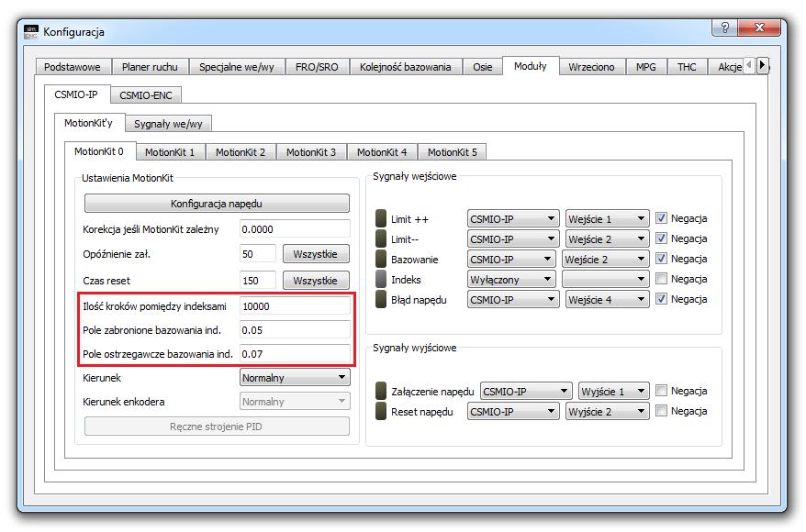The image size is (806, 532).
Task: Open the Wyjście 2 output dropdown
Action: (x=607, y=412)
